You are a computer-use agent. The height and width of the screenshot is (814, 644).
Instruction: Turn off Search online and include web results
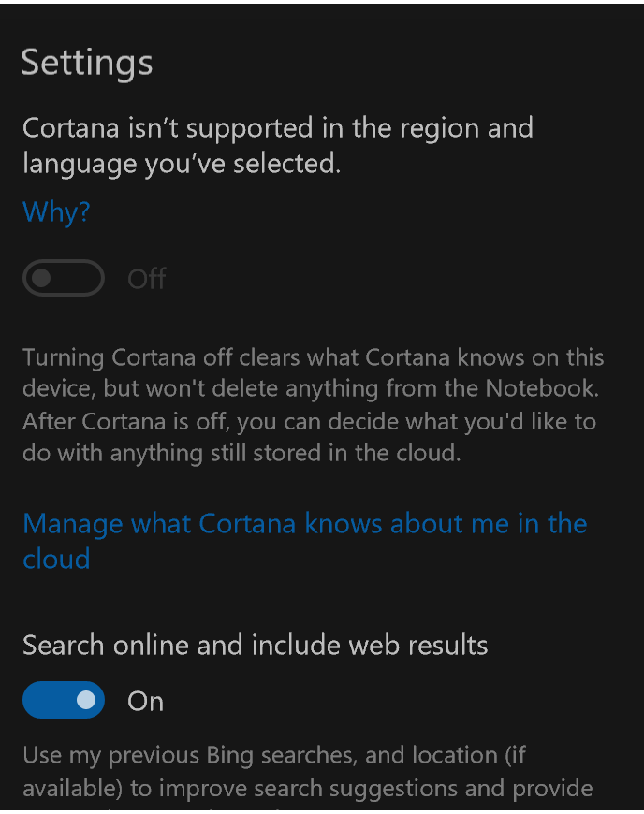tap(63, 700)
